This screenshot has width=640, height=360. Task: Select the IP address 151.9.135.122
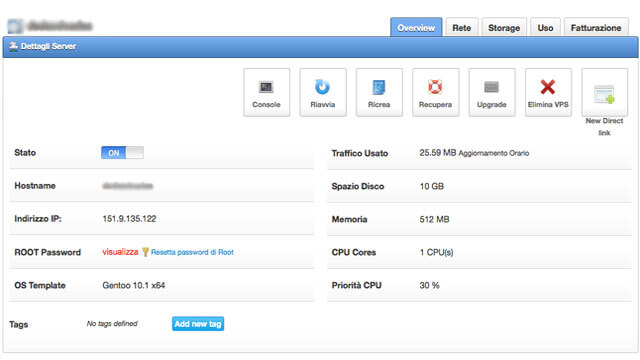coord(129,219)
